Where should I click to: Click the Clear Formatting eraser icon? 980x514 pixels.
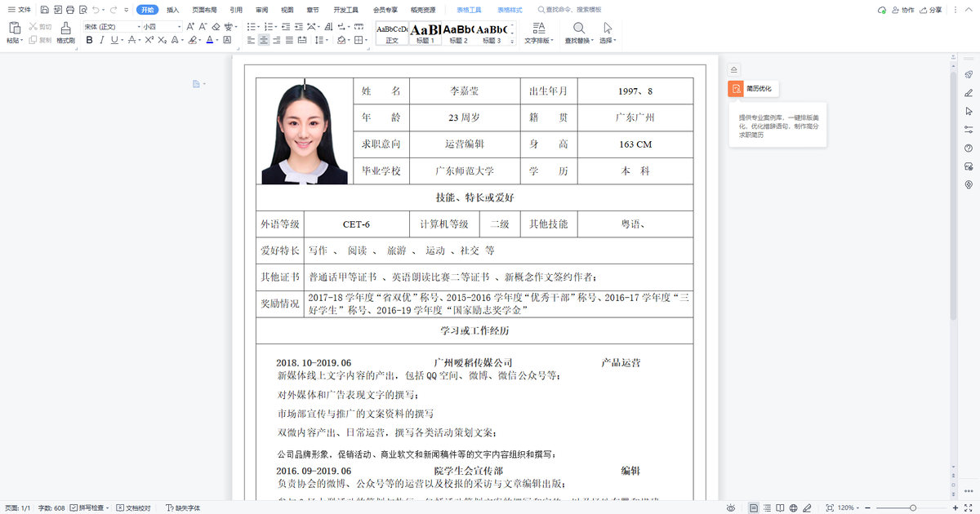click(x=216, y=27)
